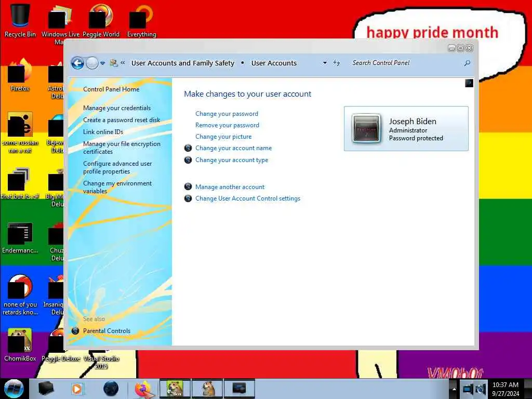Click the help icon below search
The image size is (532, 399).
point(469,83)
